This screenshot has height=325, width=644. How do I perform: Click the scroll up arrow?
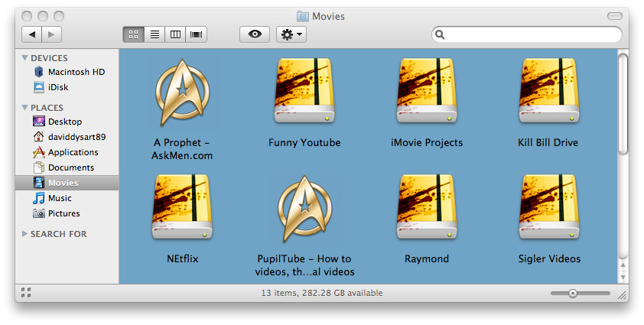[x=623, y=265]
